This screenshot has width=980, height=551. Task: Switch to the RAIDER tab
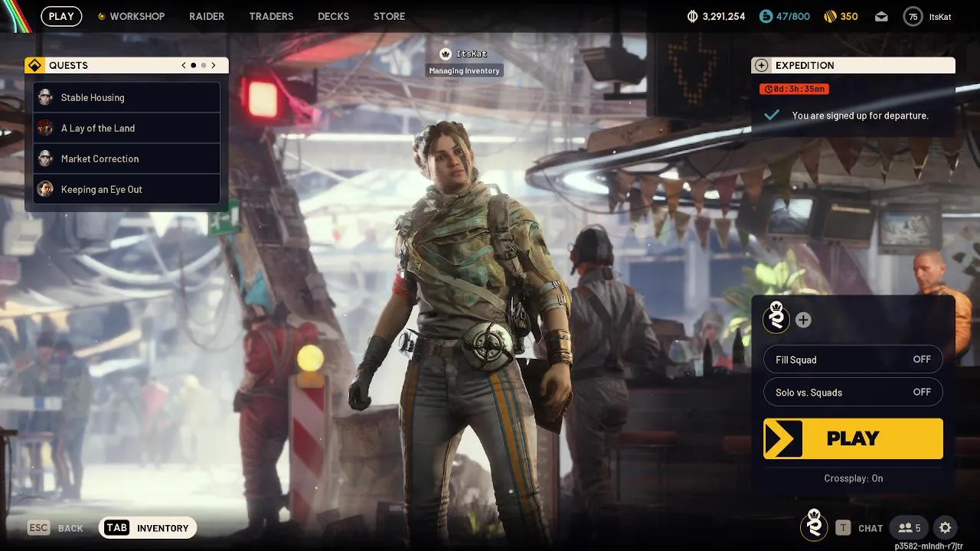coord(207,16)
